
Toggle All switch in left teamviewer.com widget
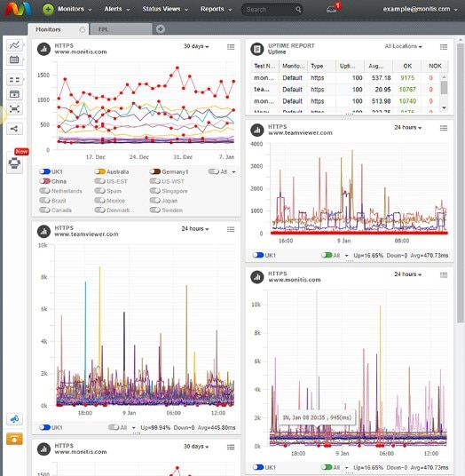coord(114,427)
